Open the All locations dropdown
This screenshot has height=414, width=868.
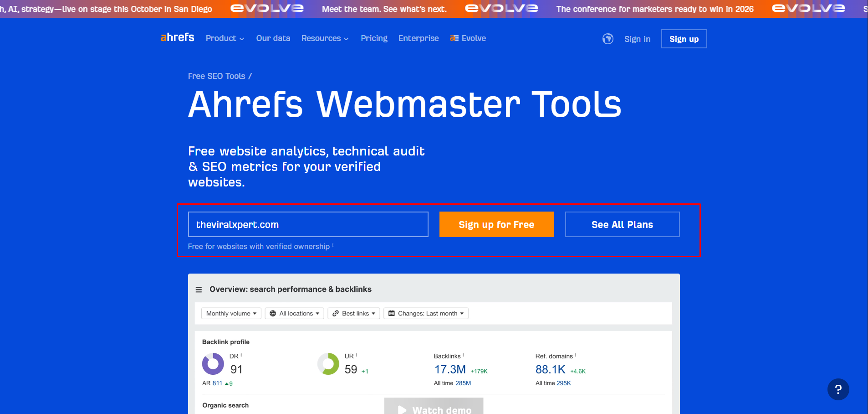(294, 313)
